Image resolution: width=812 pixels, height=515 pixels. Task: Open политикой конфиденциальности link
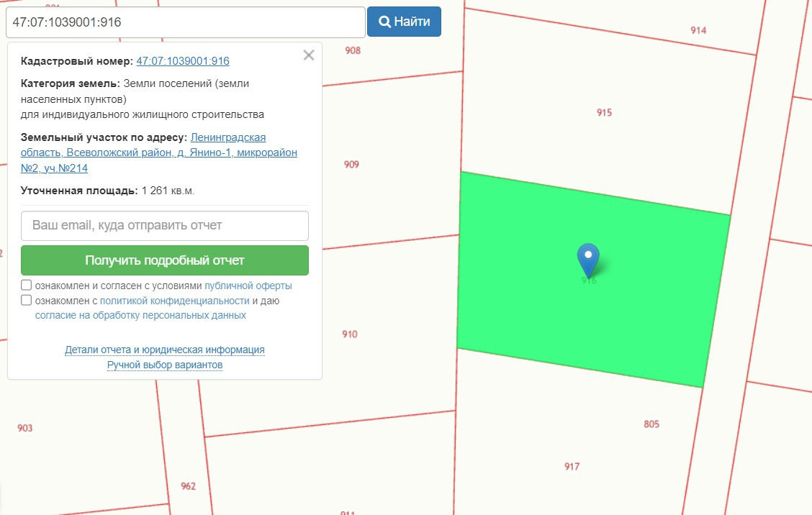point(174,301)
